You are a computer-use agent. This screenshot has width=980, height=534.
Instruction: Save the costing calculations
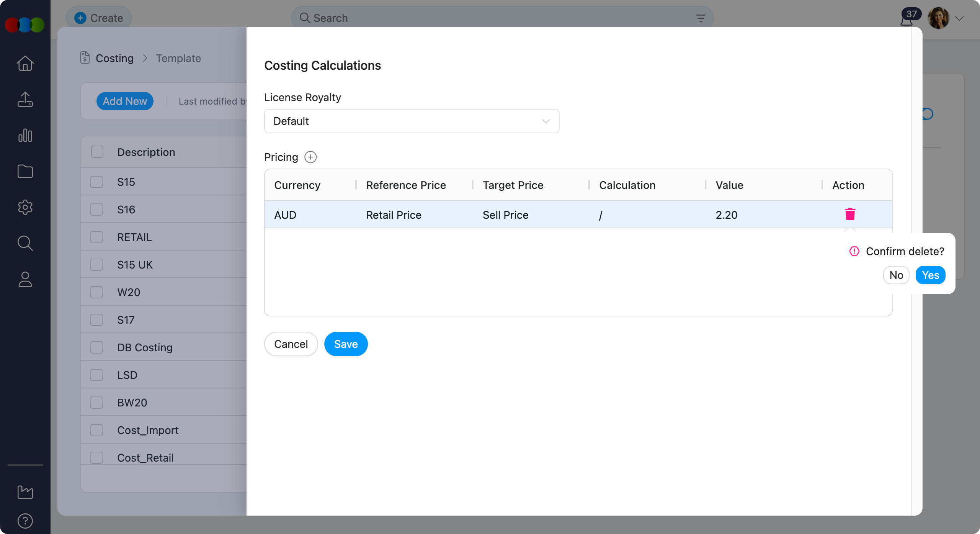tap(346, 344)
